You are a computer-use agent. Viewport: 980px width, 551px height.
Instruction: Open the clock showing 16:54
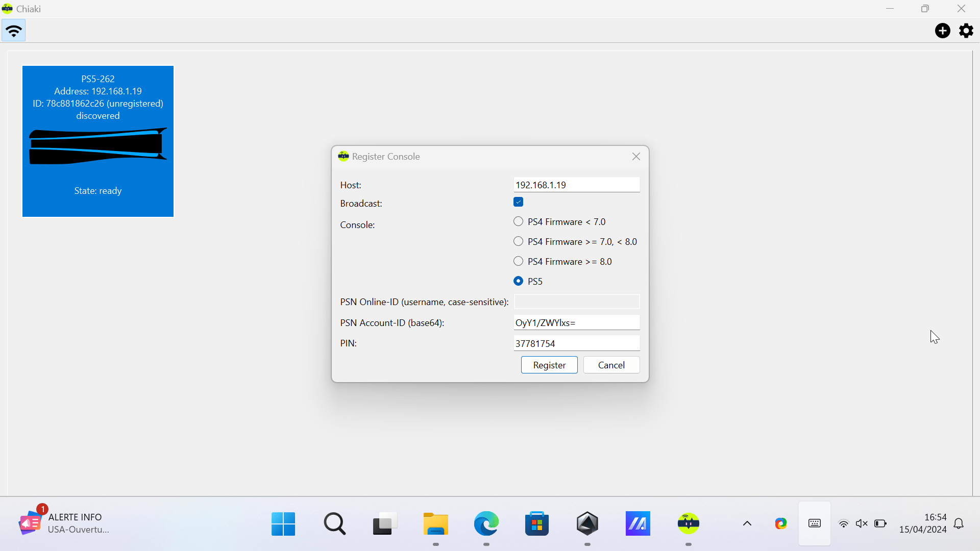pos(923,523)
